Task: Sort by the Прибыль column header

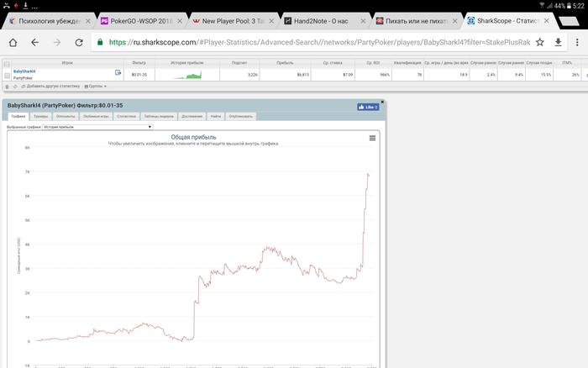Action: [x=285, y=63]
